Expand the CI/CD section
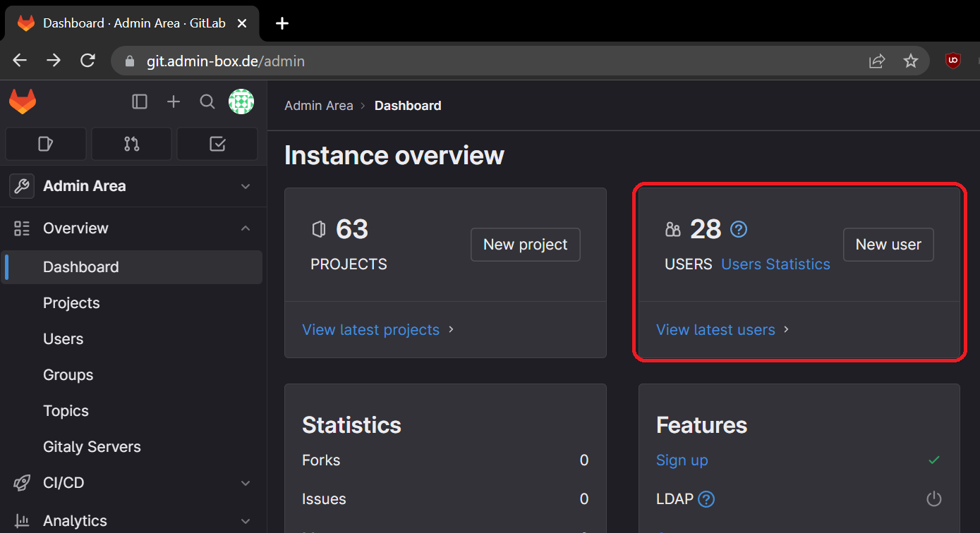Viewport: 980px width, 533px height. [246, 483]
